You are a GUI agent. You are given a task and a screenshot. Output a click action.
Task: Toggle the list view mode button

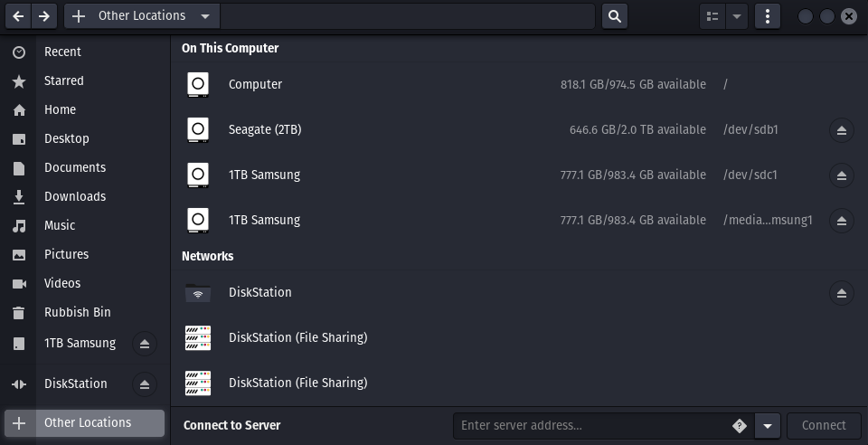pos(712,16)
